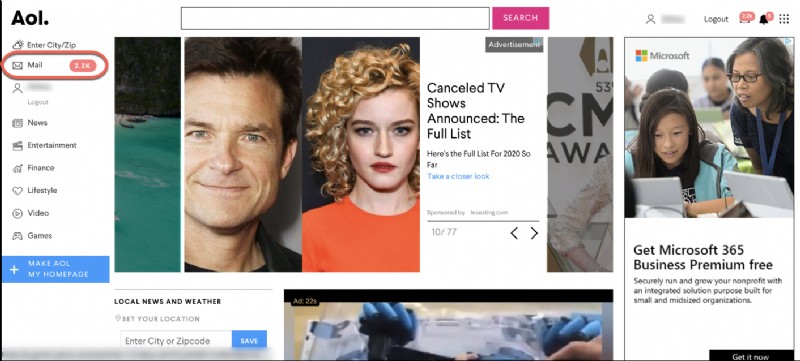This screenshot has height=361, width=800.
Task: Click the weather icon beside Enter City/Zip
Action: click(x=18, y=44)
